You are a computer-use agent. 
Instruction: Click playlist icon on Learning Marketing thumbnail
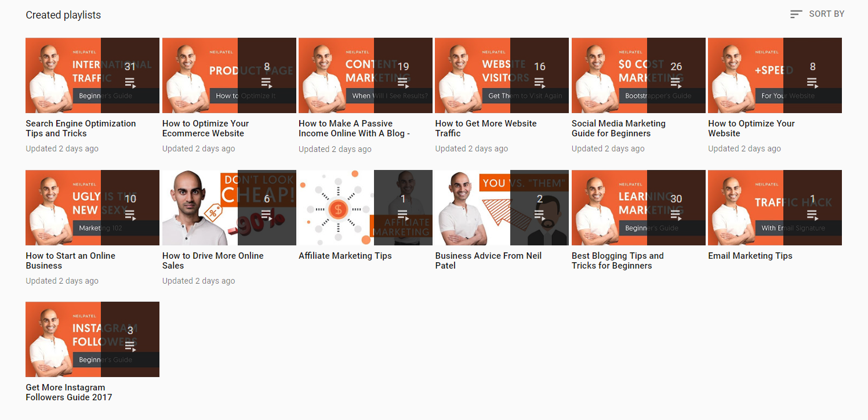point(676,215)
